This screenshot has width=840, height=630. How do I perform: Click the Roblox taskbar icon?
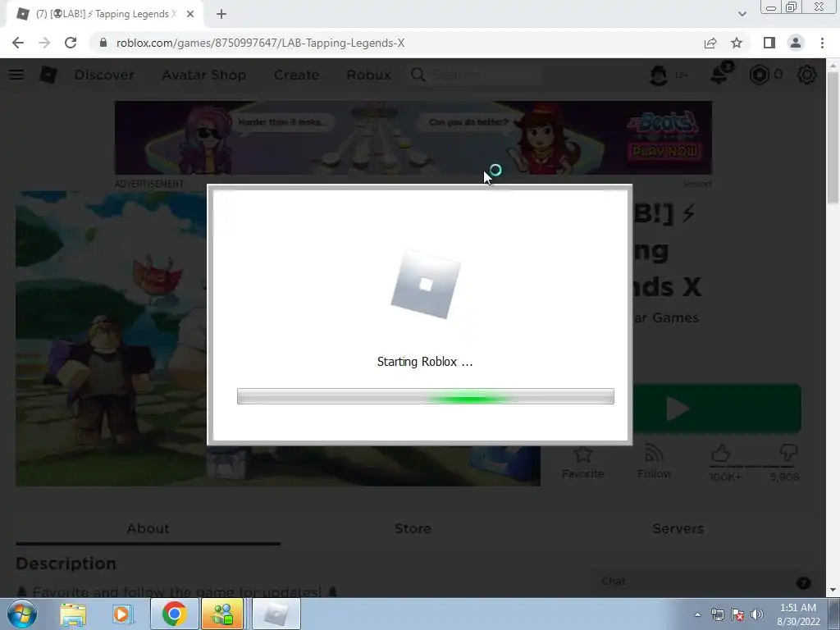pos(276,614)
